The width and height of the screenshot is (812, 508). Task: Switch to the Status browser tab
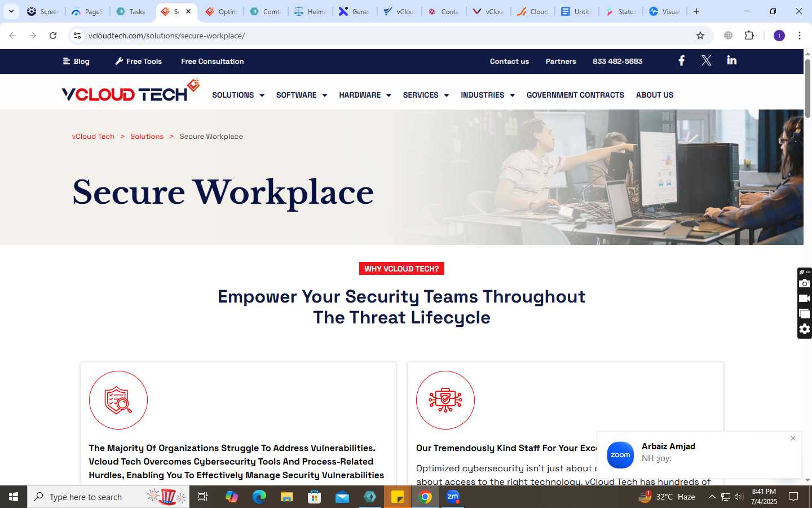pos(620,11)
